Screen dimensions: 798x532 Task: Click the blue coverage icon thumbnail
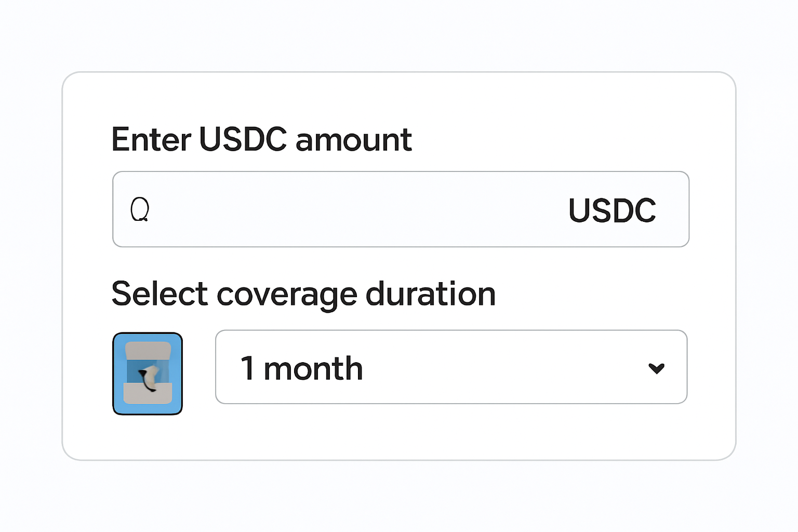point(148,374)
